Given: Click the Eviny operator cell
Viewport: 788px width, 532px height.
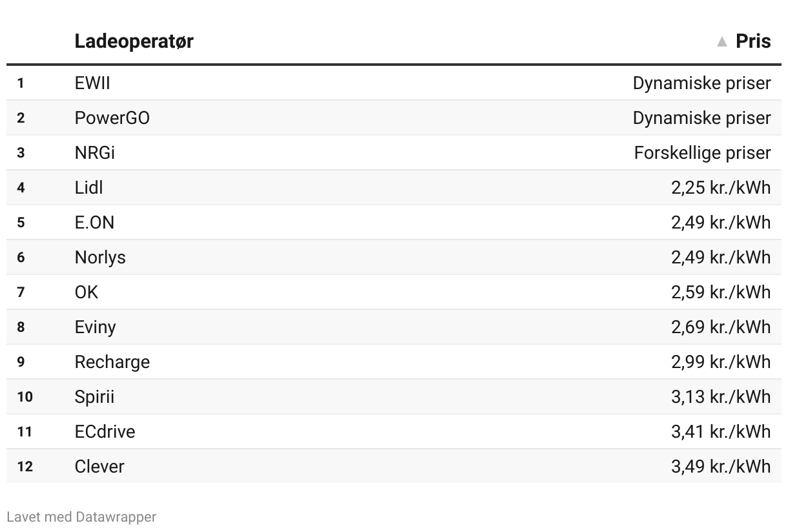Looking at the screenshot, I should pyautogui.click(x=96, y=327).
